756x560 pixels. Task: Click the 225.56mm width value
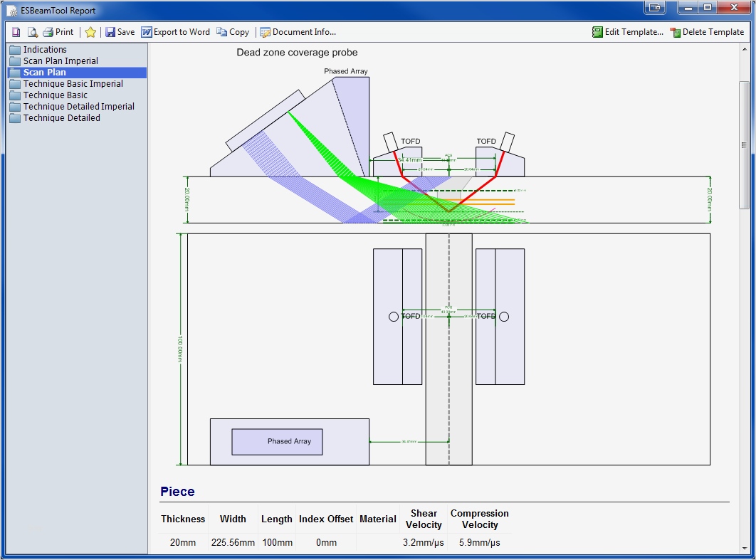233,543
